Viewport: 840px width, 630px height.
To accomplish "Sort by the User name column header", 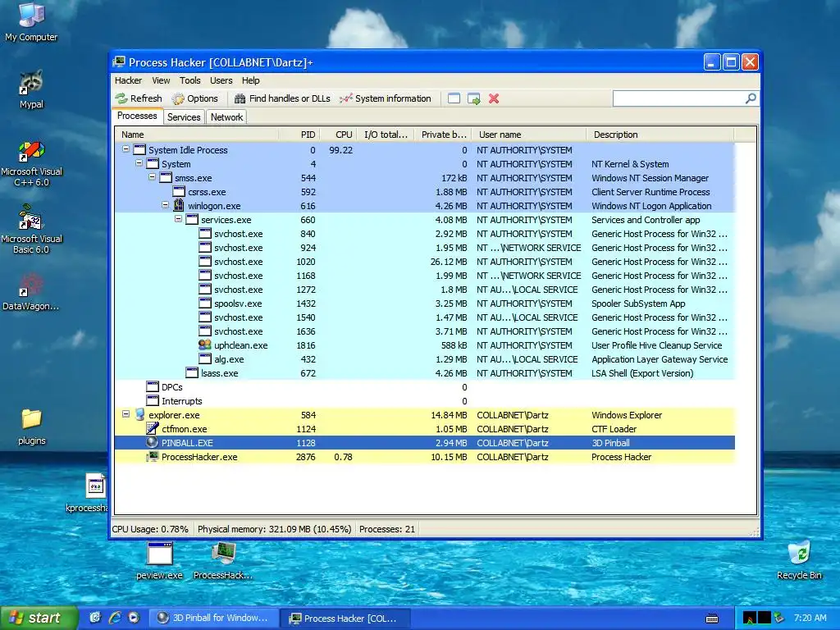I will (x=529, y=135).
